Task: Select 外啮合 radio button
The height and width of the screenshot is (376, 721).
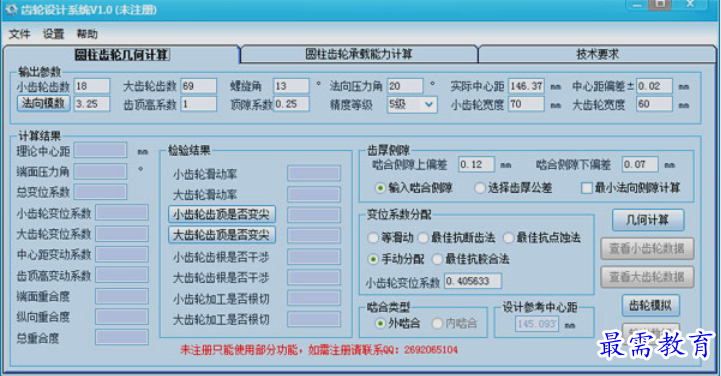Action: 380,324
